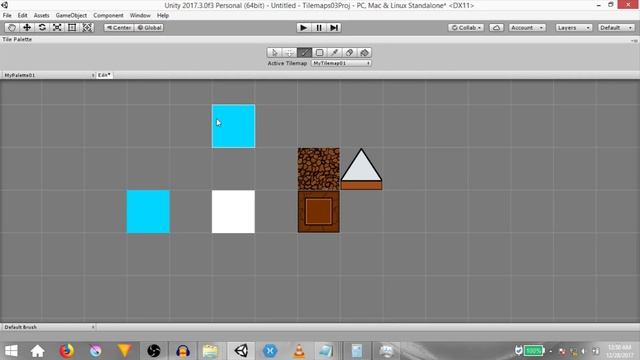Open the Default Brush dropdown

[x=49, y=327]
